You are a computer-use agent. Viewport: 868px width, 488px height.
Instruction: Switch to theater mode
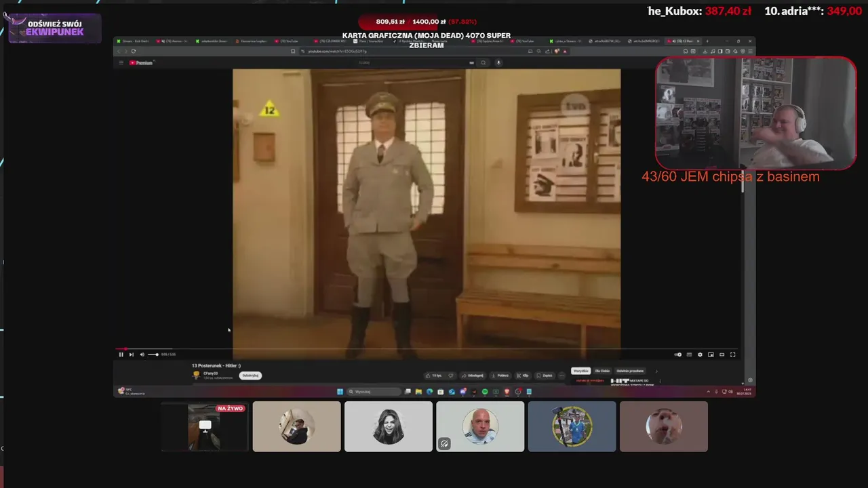722,354
